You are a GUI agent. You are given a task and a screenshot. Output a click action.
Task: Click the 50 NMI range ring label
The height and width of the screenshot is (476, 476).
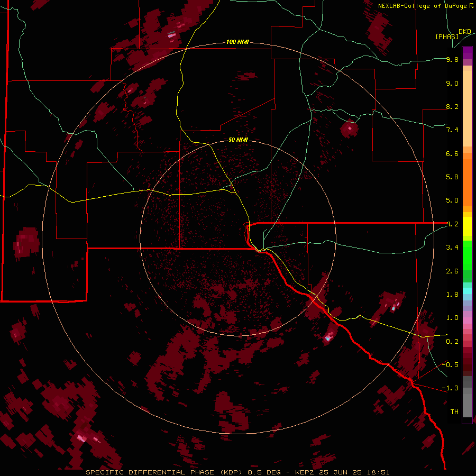tap(238, 140)
